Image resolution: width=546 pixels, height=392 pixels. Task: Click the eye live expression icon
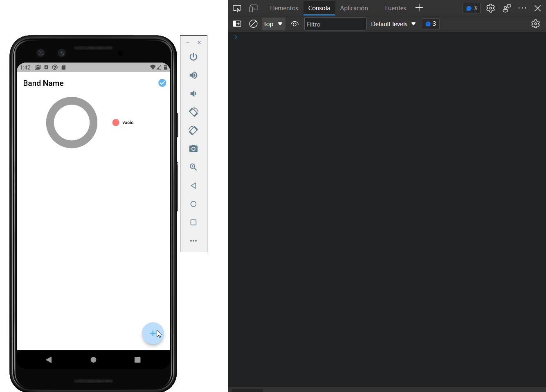point(294,24)
